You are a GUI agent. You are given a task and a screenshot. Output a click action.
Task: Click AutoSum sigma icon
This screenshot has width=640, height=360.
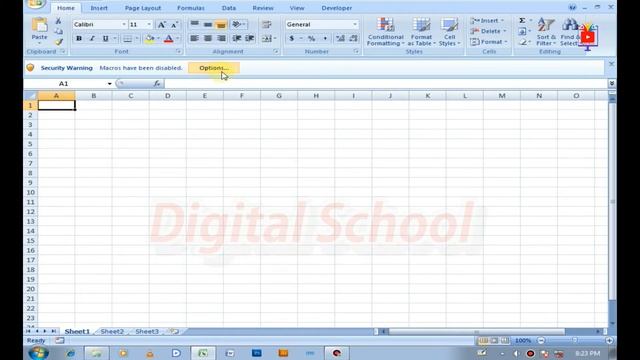coord(522,20)
